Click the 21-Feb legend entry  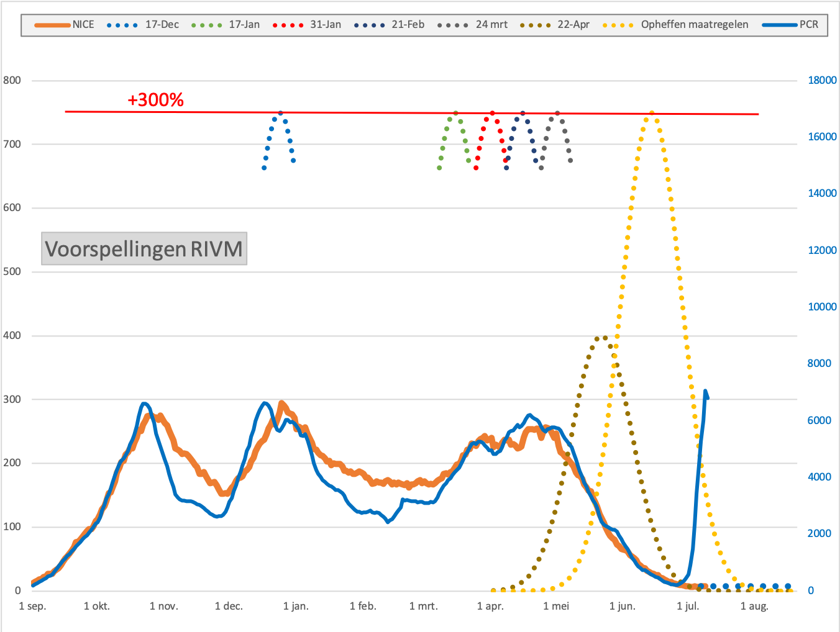[x=389, y=25]
